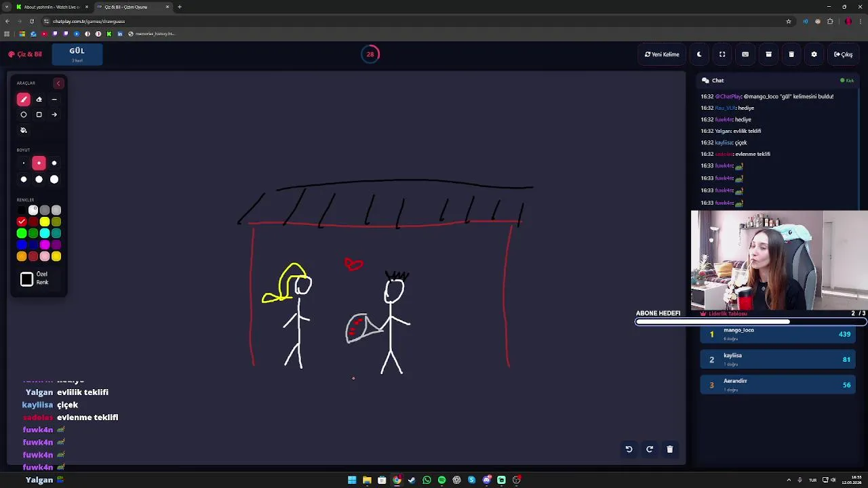
Task: Click the GÜL word card
Action: point(77,54)
